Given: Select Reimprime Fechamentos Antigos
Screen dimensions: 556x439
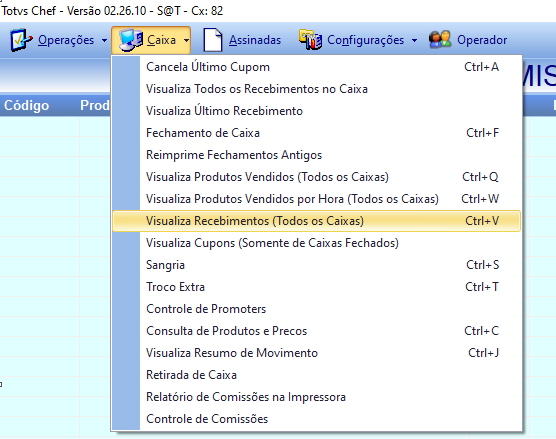Looking at the screenshot, I should tap(317, 155).
